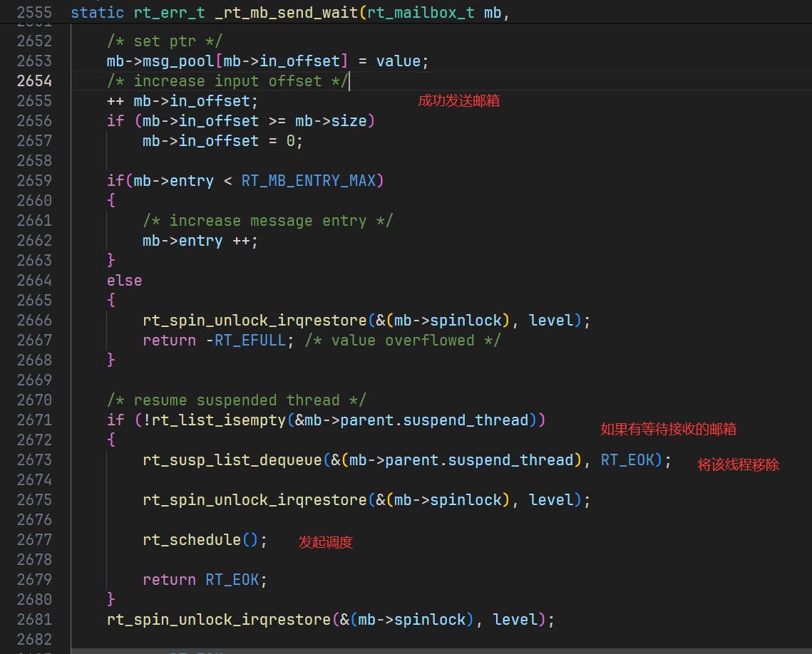Viewport: 812px width, 654px height.
Task: Click line number 2671
Action: [34, 420]
